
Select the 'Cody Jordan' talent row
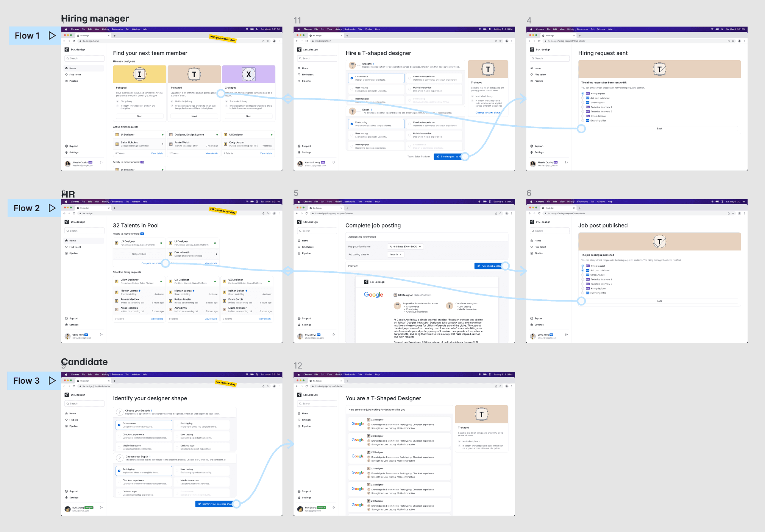click(248, 144)
